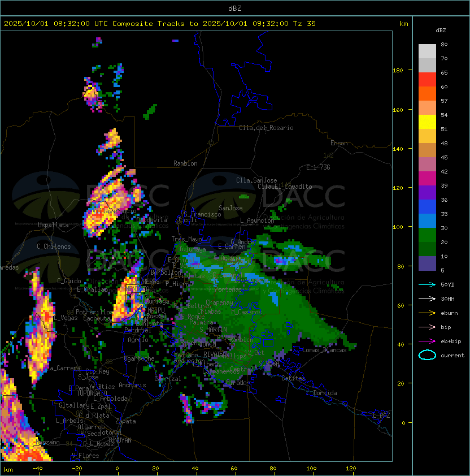This screenshot has height=476, width=470.
Task: Click the '39' value on color scale
Action: click(444, 185)
